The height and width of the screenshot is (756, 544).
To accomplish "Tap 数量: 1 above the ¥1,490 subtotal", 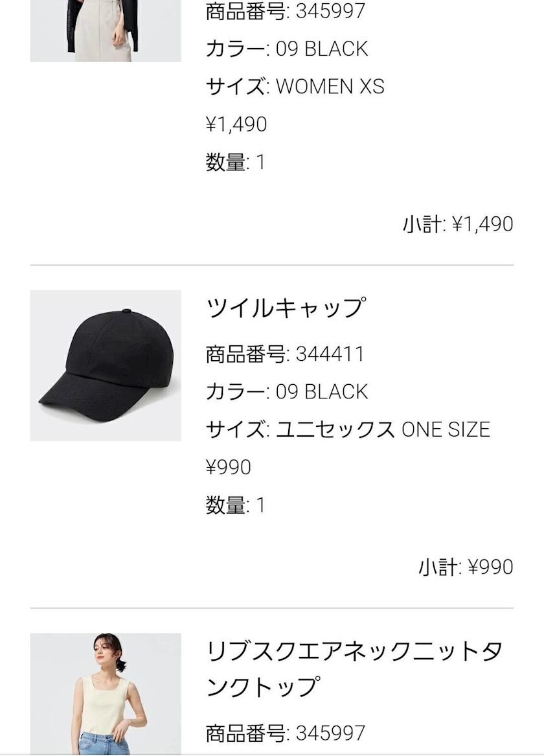I will pos(235,162).
